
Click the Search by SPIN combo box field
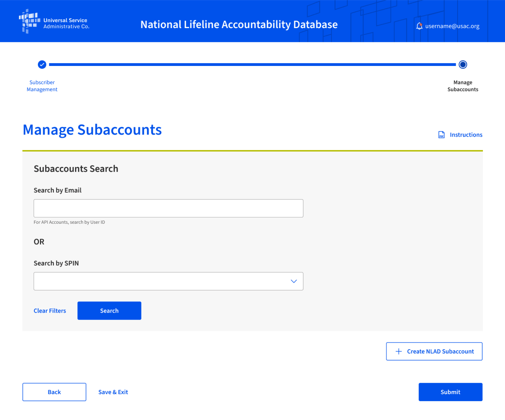[x=169, y=281]
